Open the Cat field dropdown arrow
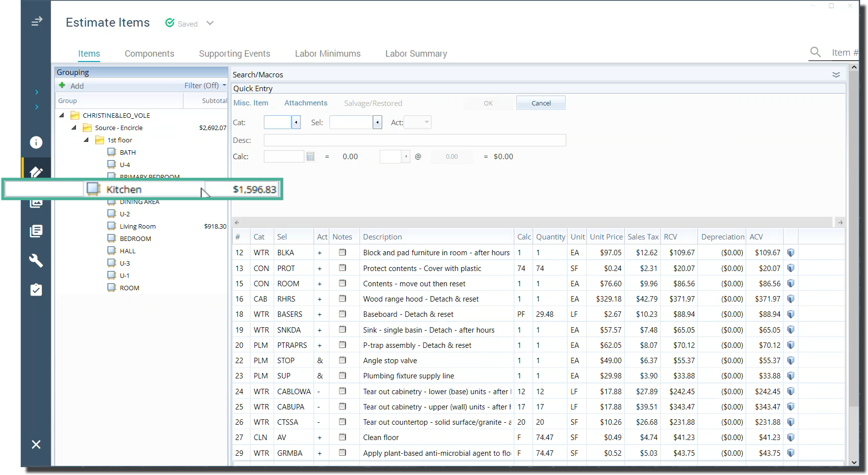868x475 pixels. [x=296, y=122]
